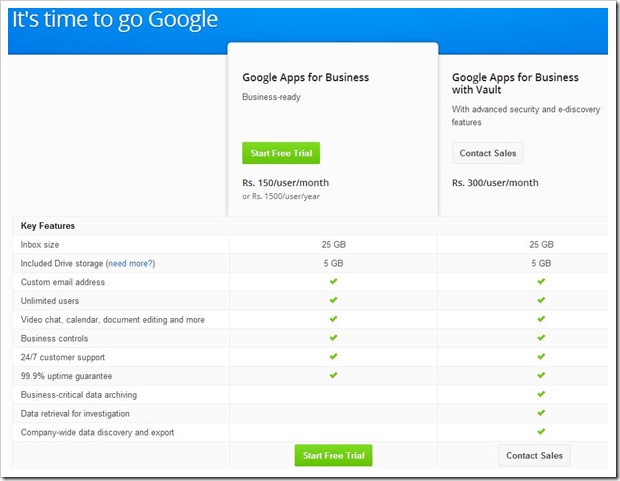This screenshot has width=620, height=481.
Task: Open the "need more?" storage link
Action: pos(130,263)
